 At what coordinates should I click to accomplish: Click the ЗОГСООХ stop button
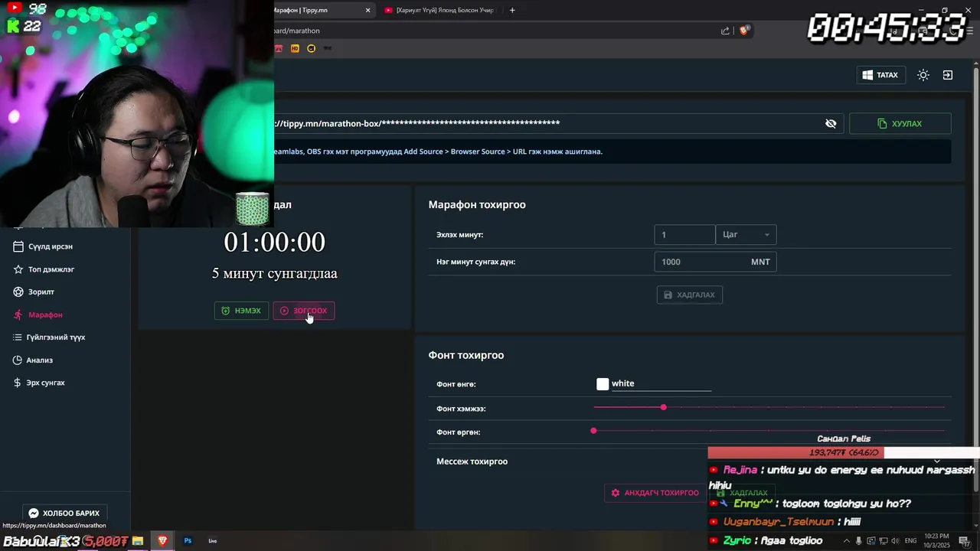(x=304, y=311)
